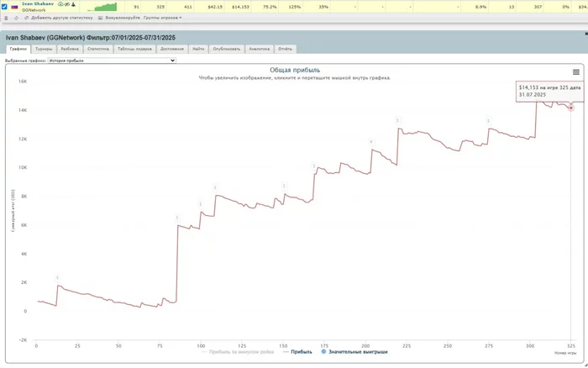Click the 8.9% cell in player row
The width and height of the screenshot is (588, 368).
(480, 7)
